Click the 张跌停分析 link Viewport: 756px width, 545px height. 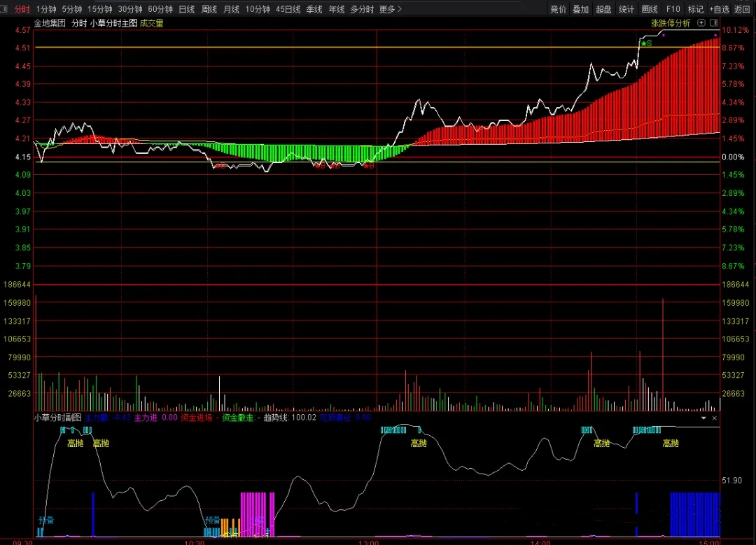click(670, 23)
